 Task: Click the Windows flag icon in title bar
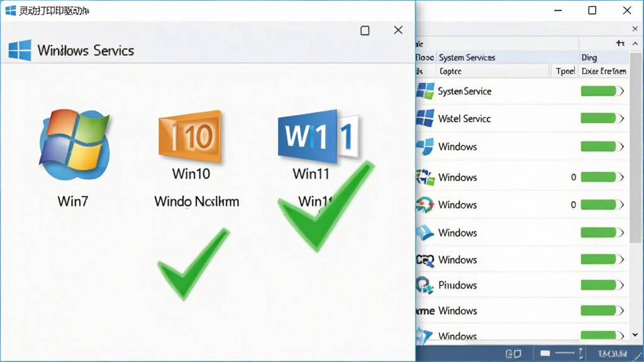[x=11, y=10]
